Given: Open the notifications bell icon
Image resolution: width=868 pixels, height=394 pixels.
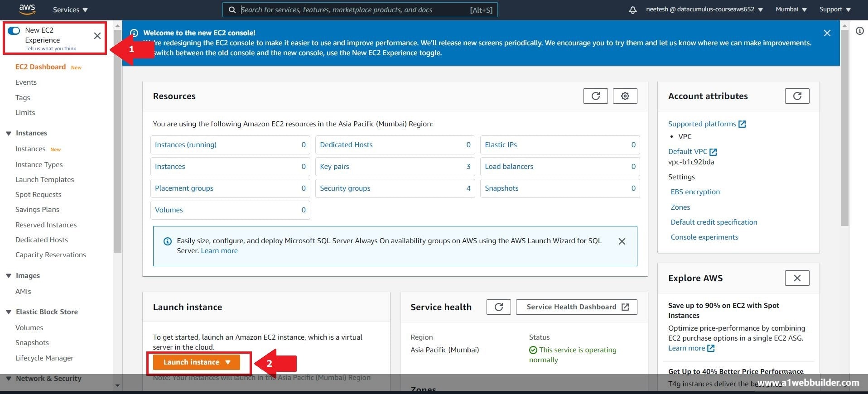Looking at the screenshot, I should [633, 10].
